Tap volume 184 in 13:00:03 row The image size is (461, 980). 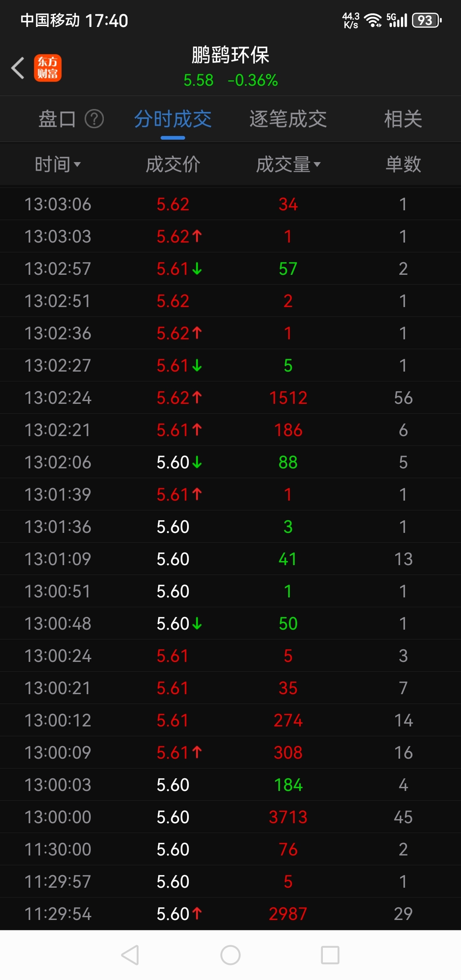coord(288,785)
